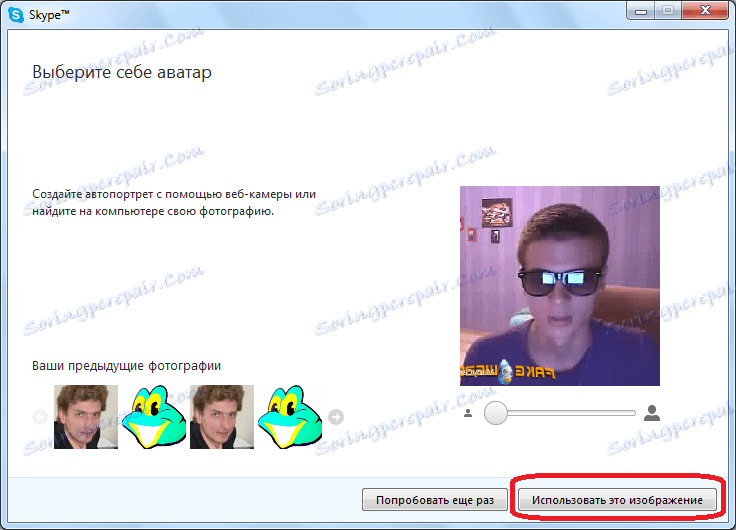Screen dimensions: 736x530
Task: Click the webcam preview image
Action: [x=560, y=286]
